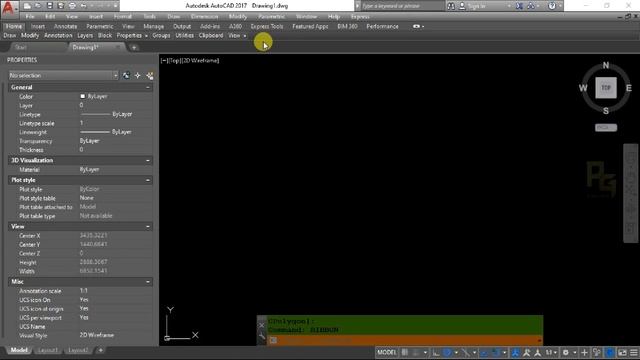
Task: Click the WCS button below ViewCube
Action: pyautogui.click(x=606, y=127)
